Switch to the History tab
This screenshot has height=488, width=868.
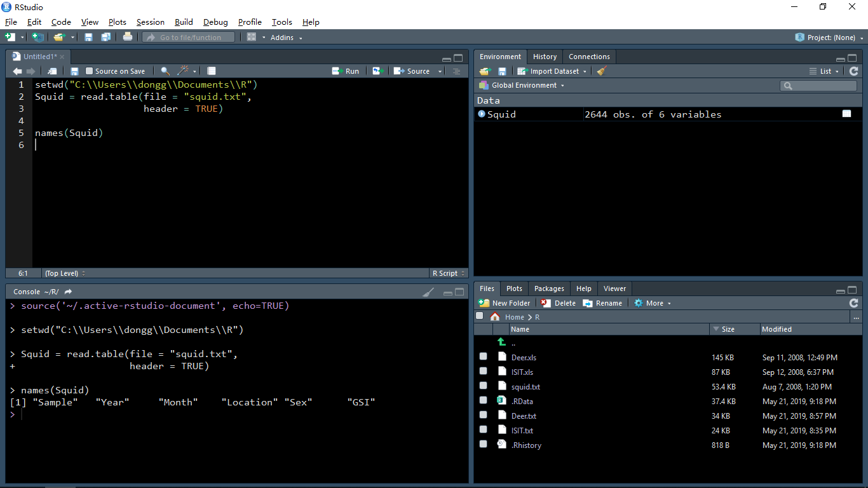pyautogui.click(x=545, y=57)
